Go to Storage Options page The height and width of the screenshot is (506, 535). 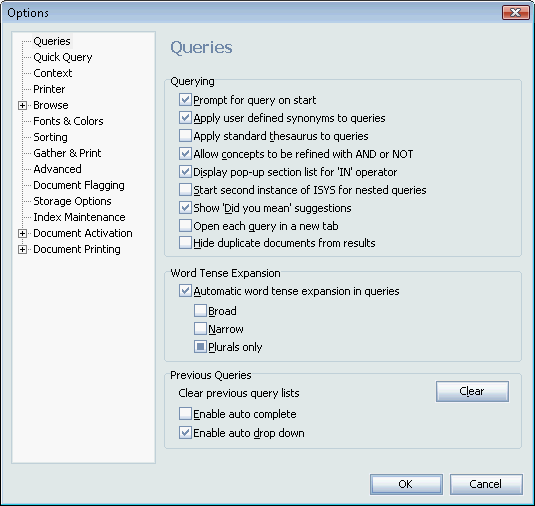point(72,201)
